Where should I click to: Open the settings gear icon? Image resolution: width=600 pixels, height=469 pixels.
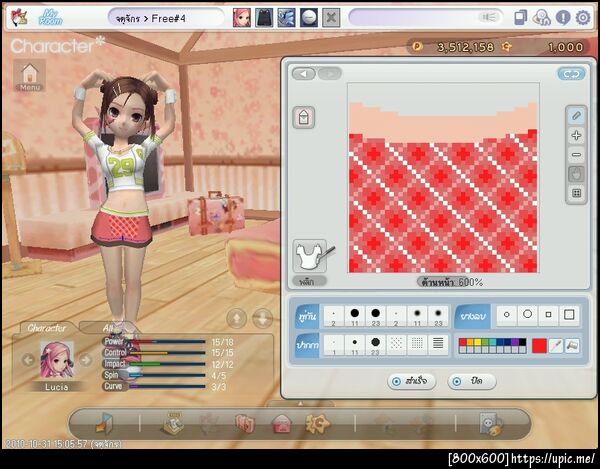coord(583,18)
